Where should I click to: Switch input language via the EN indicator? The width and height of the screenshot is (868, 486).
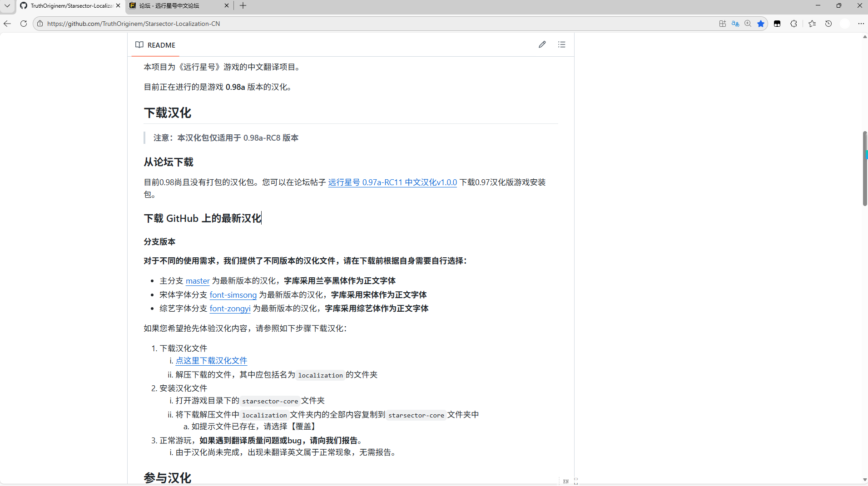[x=566, y=481]
